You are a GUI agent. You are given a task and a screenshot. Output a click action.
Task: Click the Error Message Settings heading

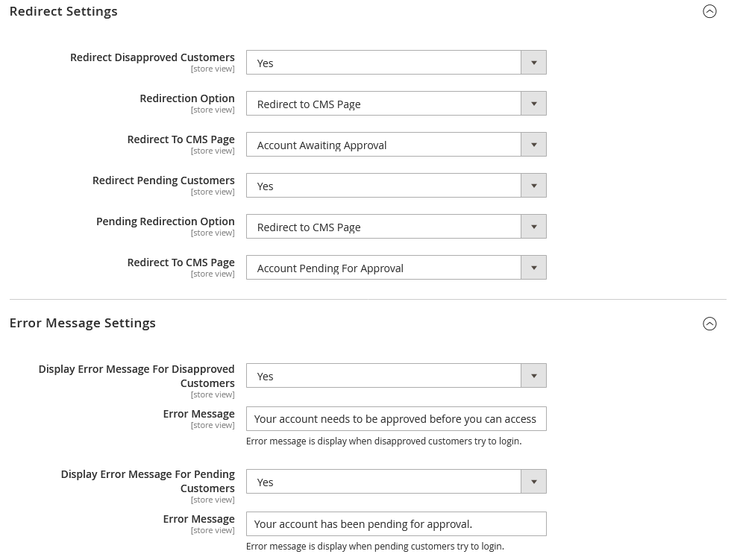(83, 323)
